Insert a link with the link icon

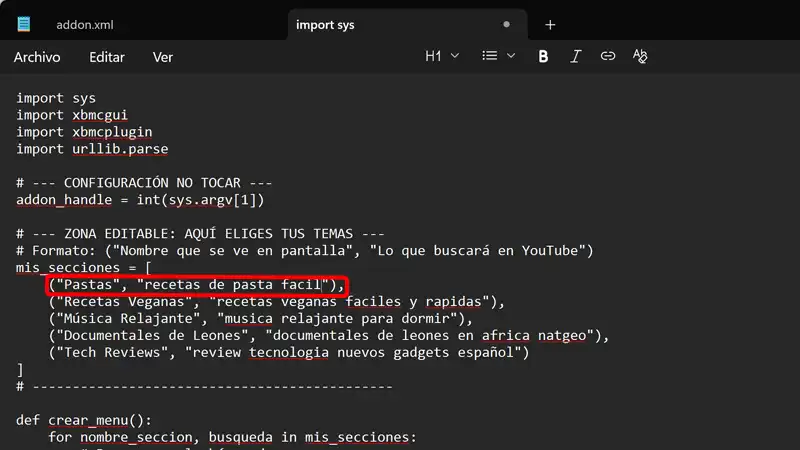[x=607, y=57]
